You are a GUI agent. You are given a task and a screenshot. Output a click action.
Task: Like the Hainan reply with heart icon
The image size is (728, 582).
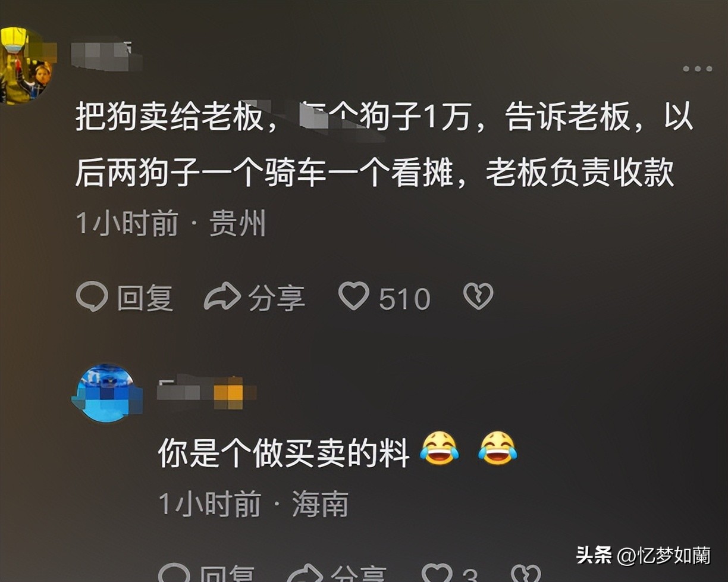pyautogui.click(x=437, y=573)
